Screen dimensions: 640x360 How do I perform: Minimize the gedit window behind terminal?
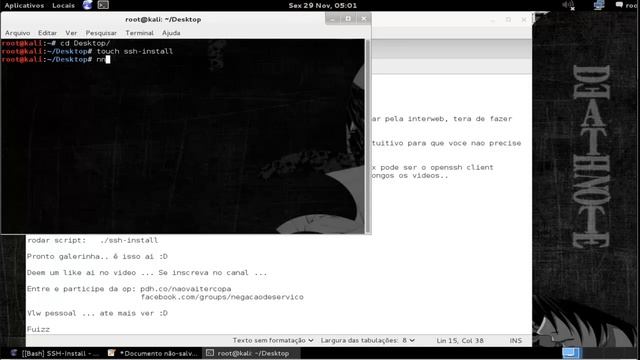pos(493,20)
